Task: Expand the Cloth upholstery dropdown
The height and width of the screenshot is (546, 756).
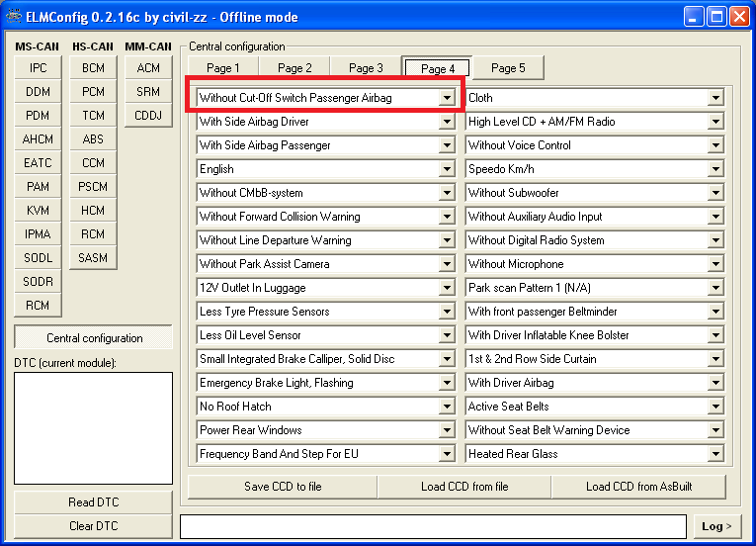Action: point(715,98)
